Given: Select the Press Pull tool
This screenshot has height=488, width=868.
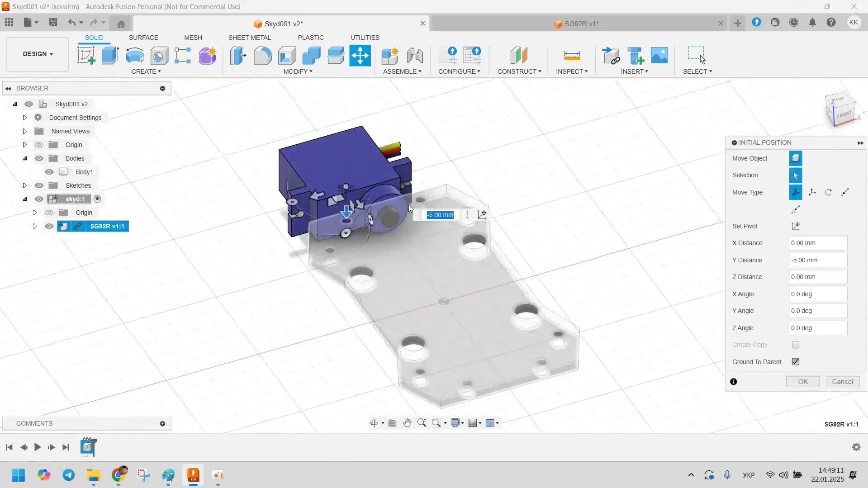Looking at the screenshot, I should click(x=238, y=56).
